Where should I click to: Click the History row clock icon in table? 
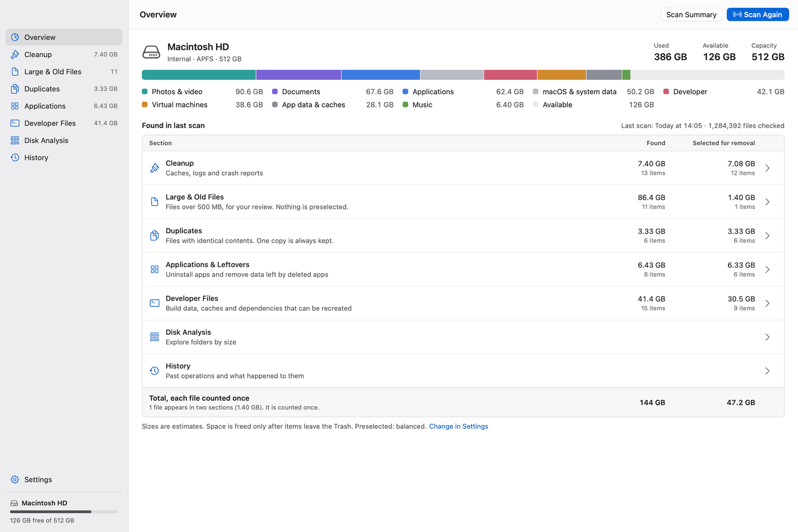click(x=155, y=371)
